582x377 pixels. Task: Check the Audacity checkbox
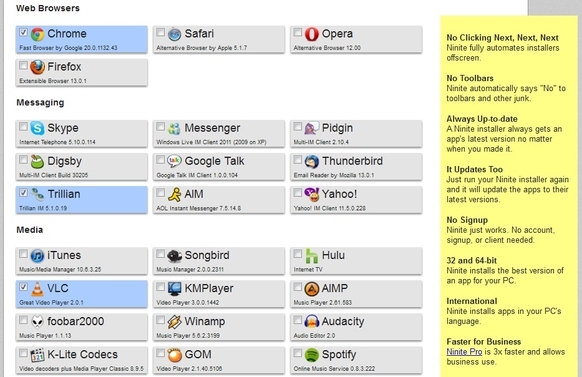pos(298,320)
